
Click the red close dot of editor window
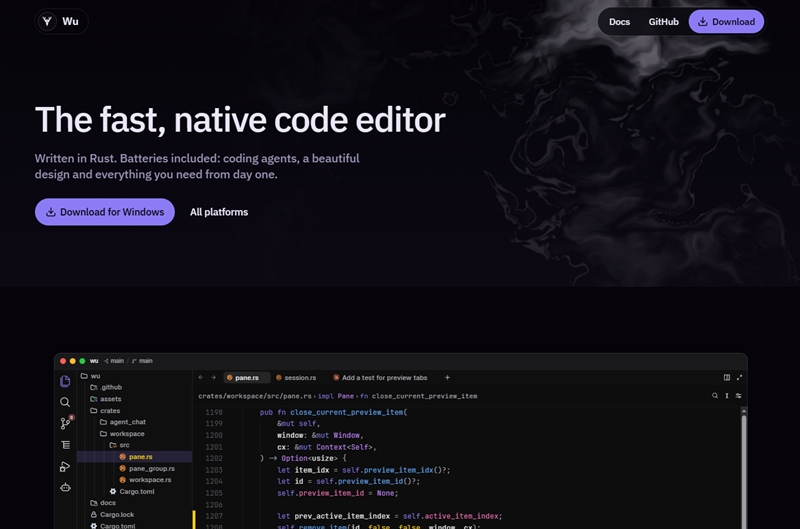(x=63, y=361)
